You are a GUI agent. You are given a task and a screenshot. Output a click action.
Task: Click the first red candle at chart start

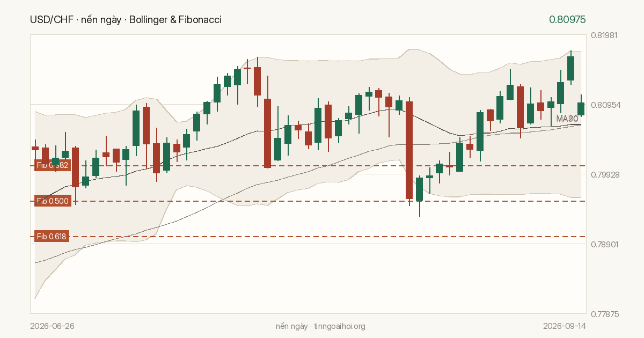click(x=35, y=148)
